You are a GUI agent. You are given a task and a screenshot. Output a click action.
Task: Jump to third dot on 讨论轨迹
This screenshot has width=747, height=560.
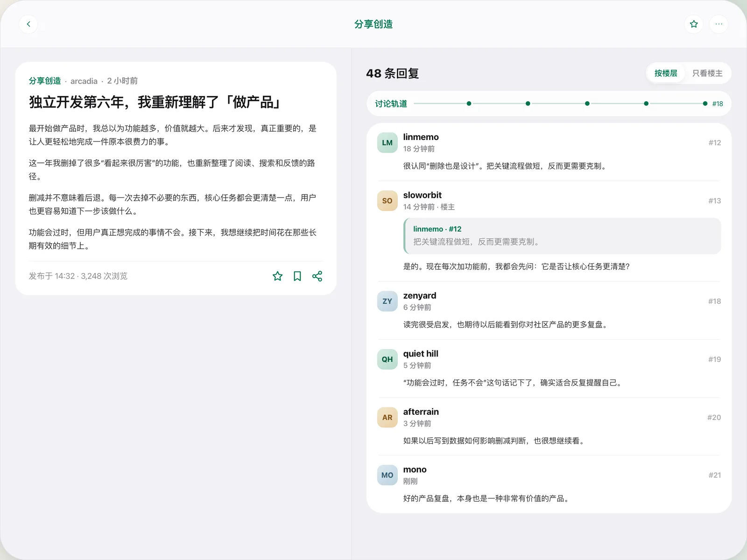click(587, 104)
